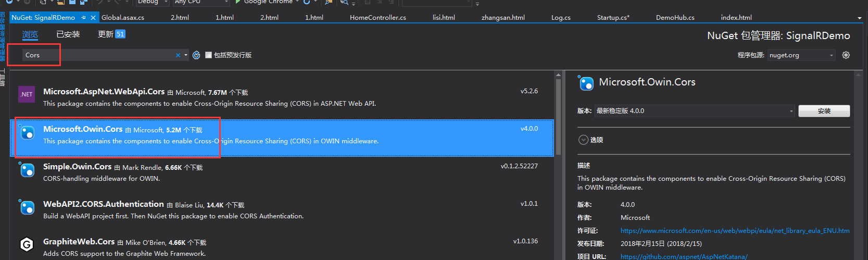Open the lisi.html tab

point(444,18)
